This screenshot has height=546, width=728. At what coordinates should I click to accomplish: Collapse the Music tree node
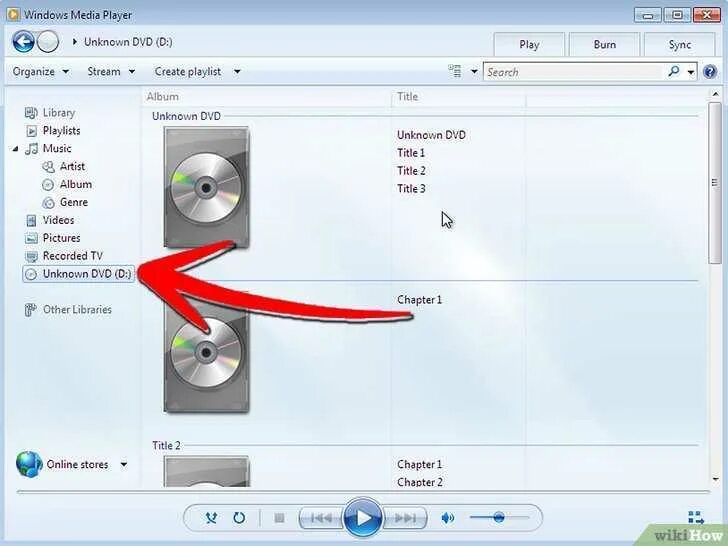click(x=15, y=149)
